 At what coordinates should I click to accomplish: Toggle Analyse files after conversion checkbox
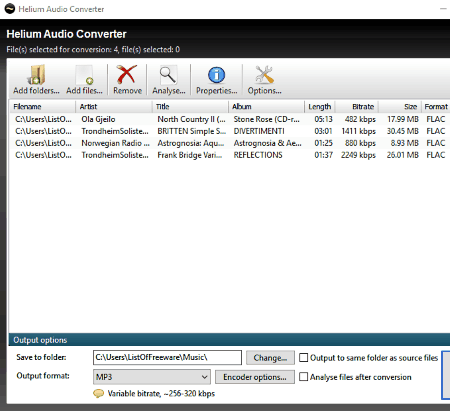[303, 377]
